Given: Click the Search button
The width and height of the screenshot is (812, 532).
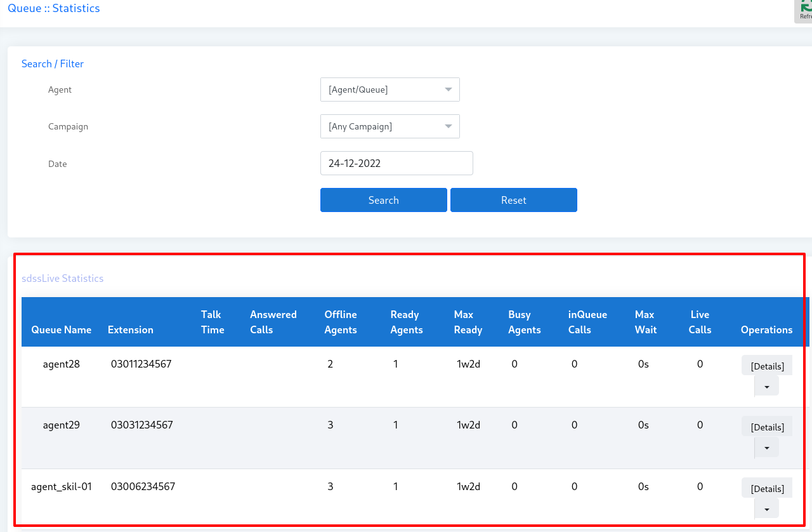Looking at the screenshot, I should pos(383,200).
